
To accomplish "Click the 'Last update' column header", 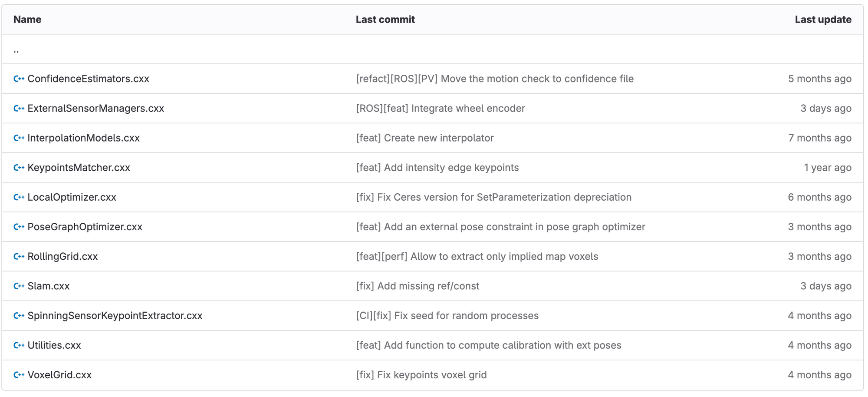I will click(x=823, y=20).
